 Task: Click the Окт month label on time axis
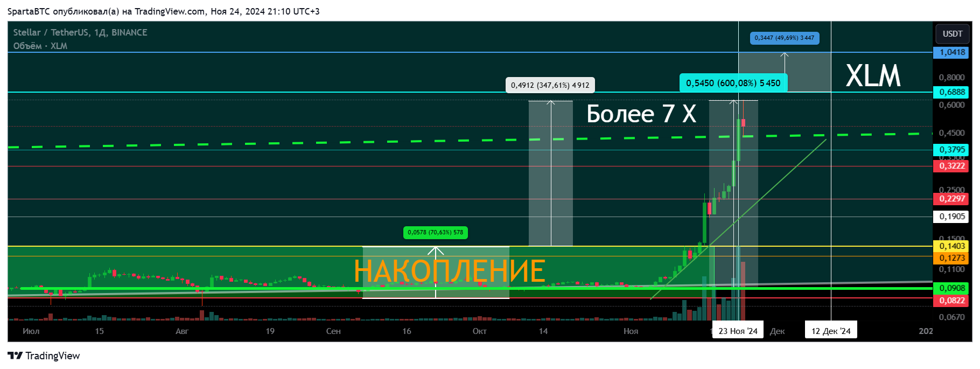479,331
